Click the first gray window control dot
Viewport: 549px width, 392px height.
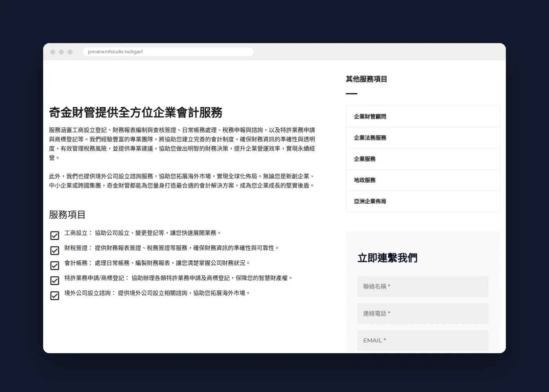tap(53, 52)
